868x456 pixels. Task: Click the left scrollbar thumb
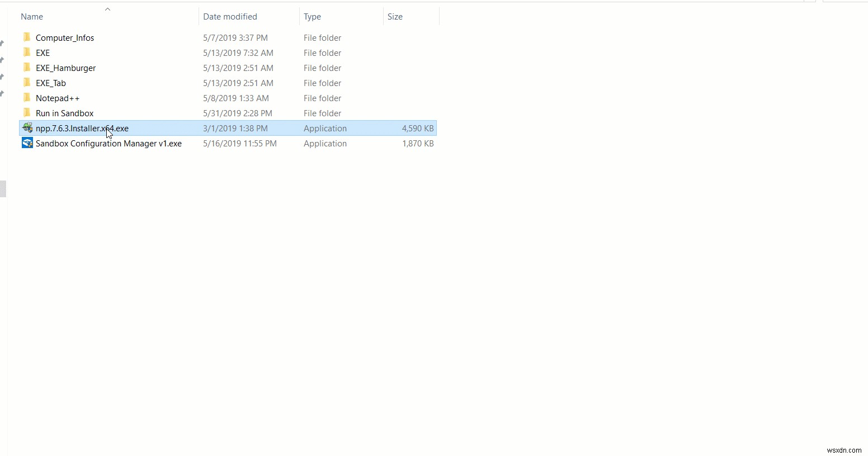tap(3, 189)
